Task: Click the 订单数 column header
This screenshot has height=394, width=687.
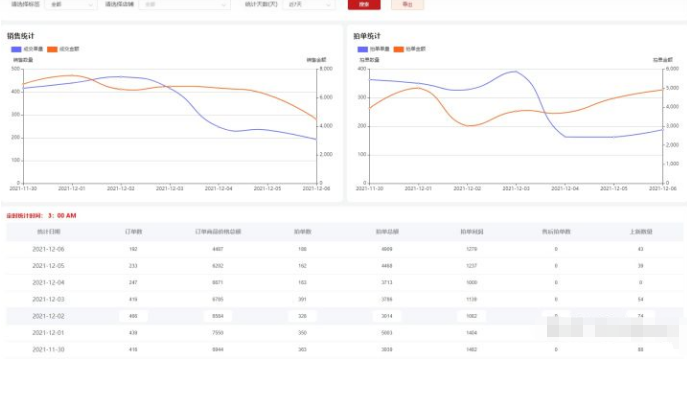Action: click(x=133, y=231)
